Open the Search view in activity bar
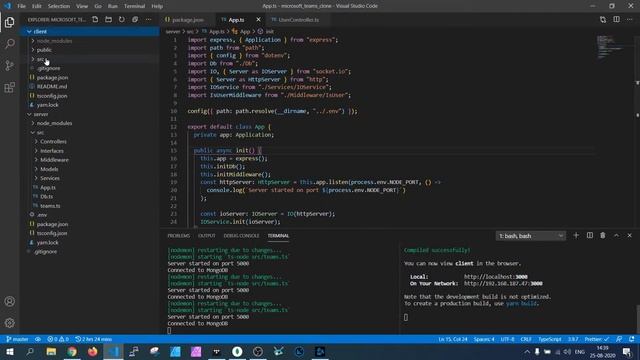 click(x=9, y=44)
